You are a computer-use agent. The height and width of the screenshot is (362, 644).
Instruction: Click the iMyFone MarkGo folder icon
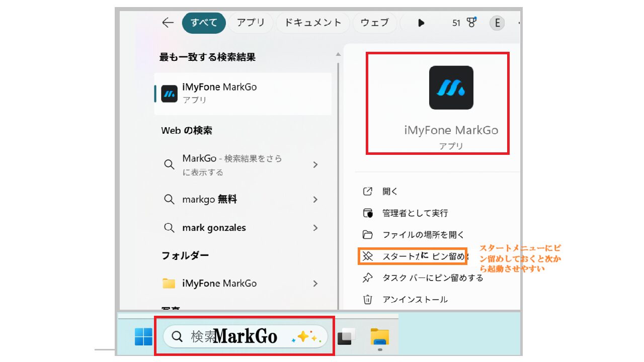(x=169, y=283)
